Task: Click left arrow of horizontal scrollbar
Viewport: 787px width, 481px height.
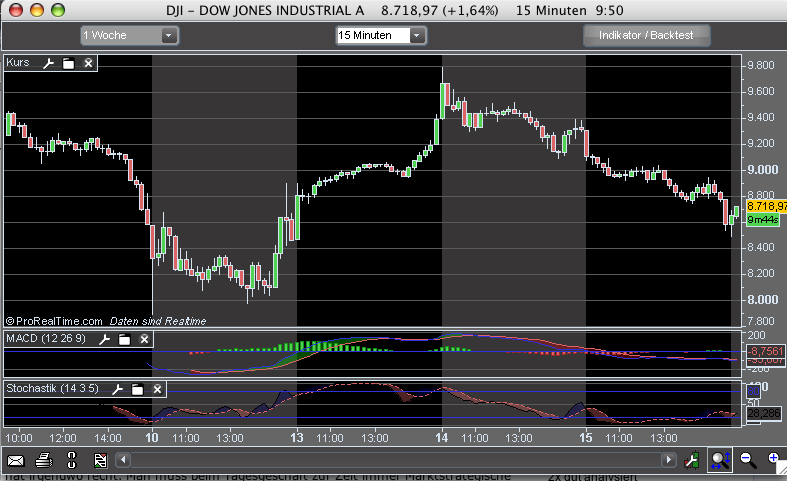Action: pos(123,460)
